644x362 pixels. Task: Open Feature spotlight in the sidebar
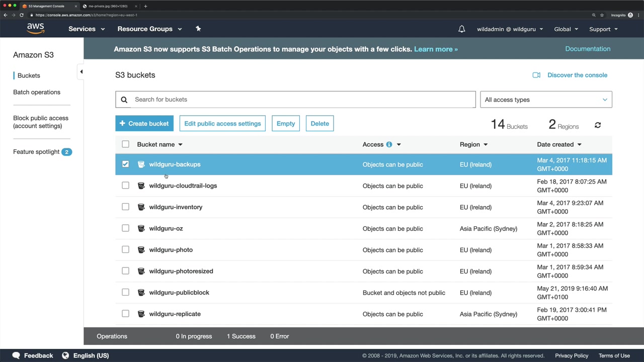(x=42, y=152)
